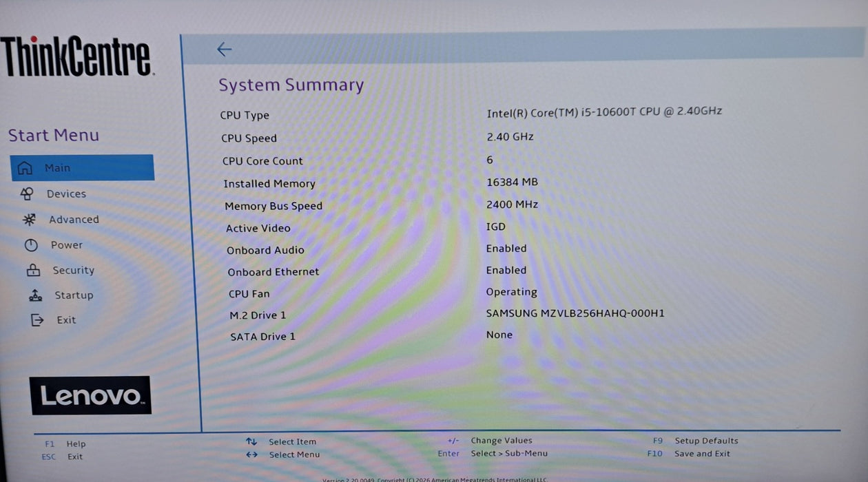The height and width of the screenshot is (482, 868).
Task: Click F9 Setup Defaults
Action: tap(696, 441)
